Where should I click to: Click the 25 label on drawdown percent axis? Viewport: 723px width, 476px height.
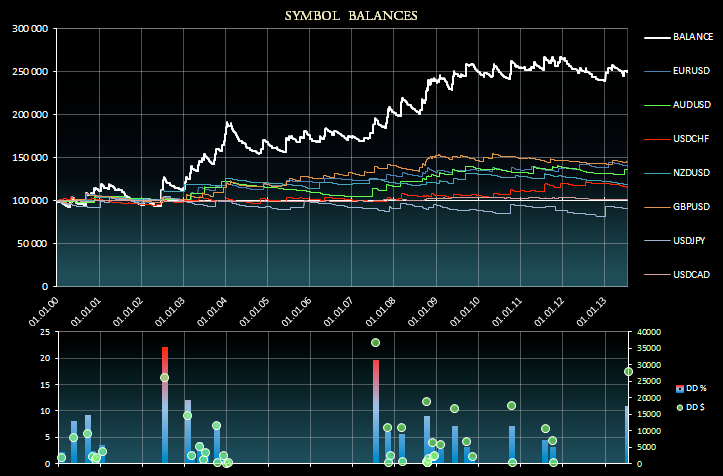point(45,332)
